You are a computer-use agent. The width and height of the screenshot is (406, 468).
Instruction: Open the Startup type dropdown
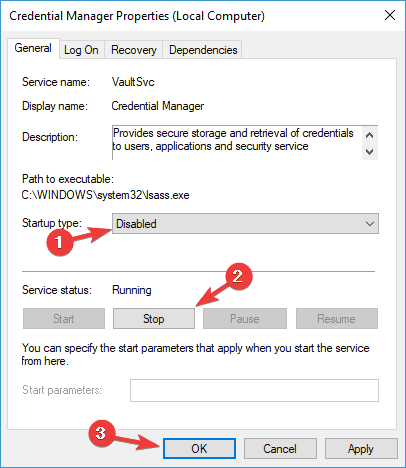pyautogui.click(x=245, y=224)
